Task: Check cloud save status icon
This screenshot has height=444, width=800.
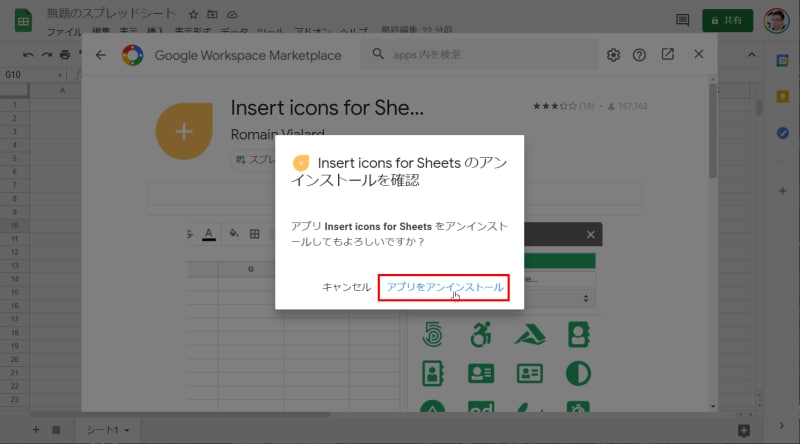Action: pyautogui.click(x=232, y=14)
